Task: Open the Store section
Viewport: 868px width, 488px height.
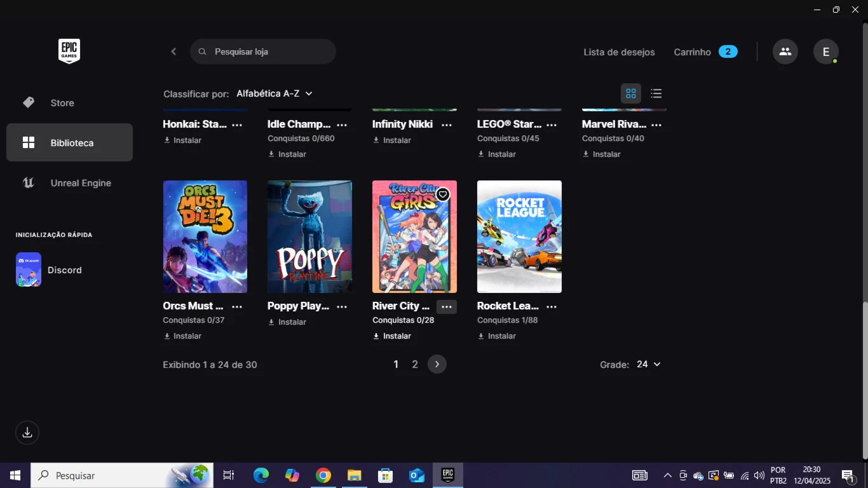Action: click(69, 103)
